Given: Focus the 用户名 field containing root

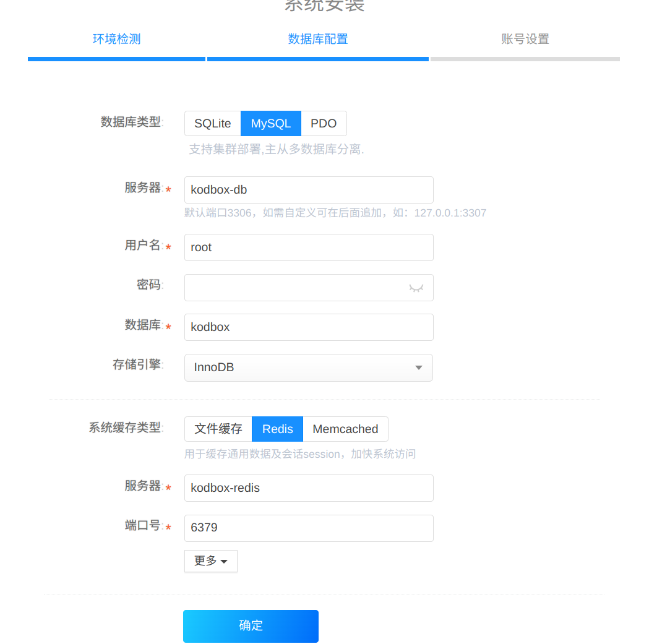Looking at the screenshot, I should pos(309,247).
